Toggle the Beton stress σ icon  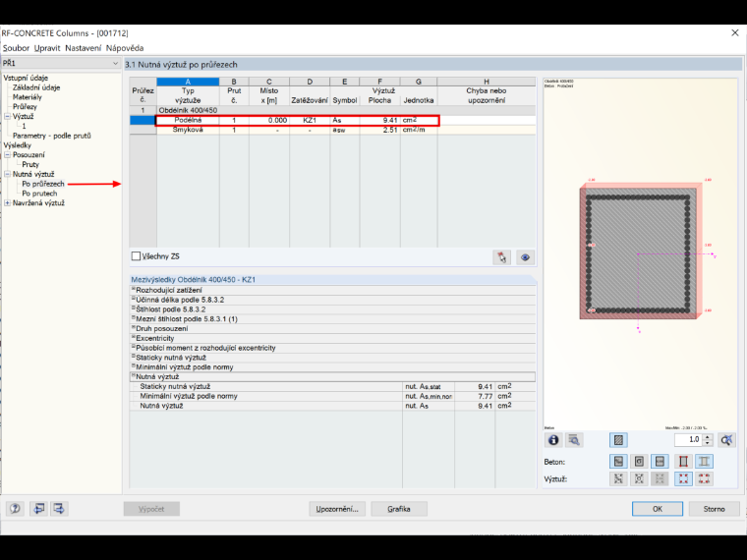pos(639,461)
